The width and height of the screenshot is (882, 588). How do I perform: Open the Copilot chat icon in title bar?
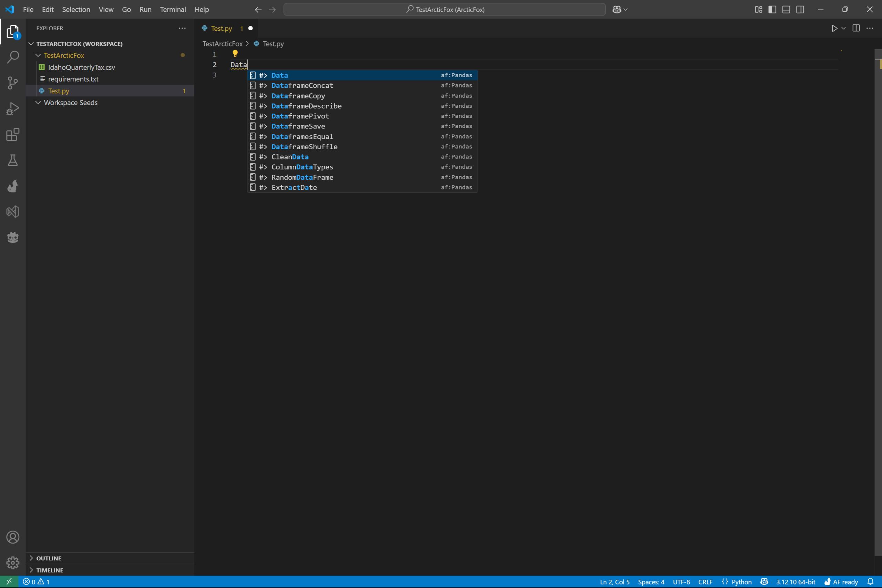coord(616,10)
